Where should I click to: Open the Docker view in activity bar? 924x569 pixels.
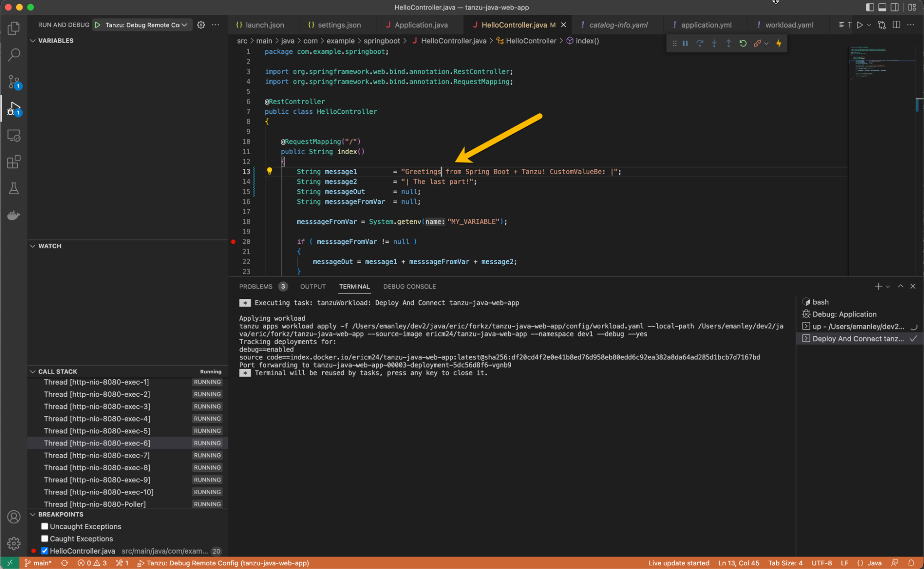click(x=14, y=215)
